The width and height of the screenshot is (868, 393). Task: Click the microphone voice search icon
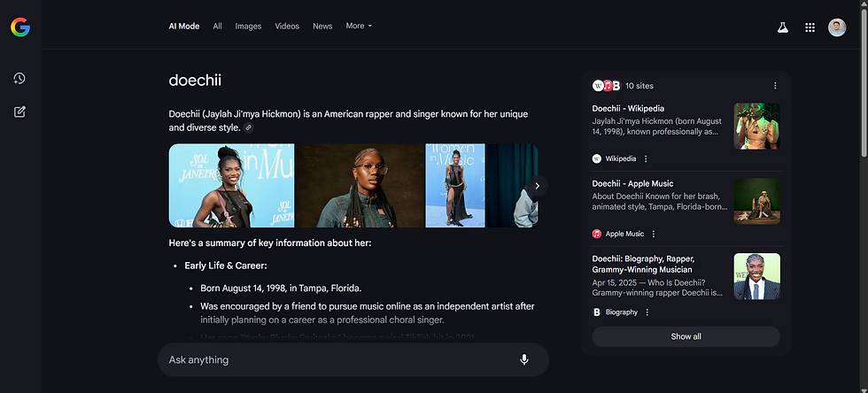(x=524, y=359)
